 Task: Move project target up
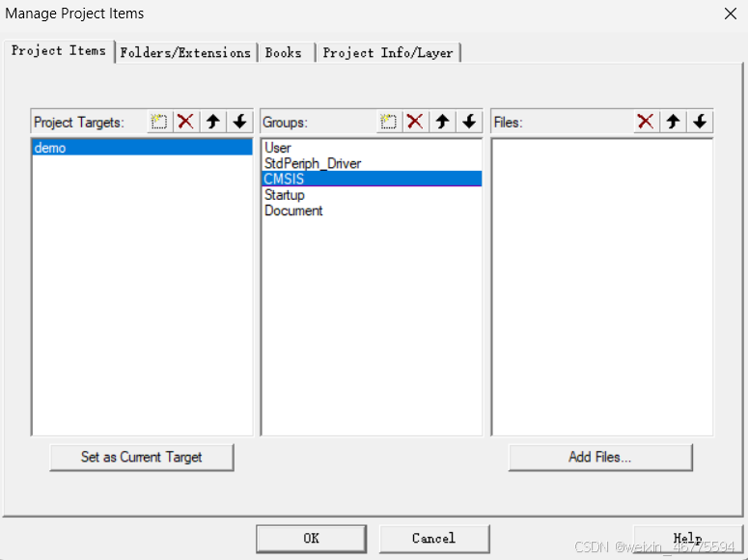click(x=212, y=122)
